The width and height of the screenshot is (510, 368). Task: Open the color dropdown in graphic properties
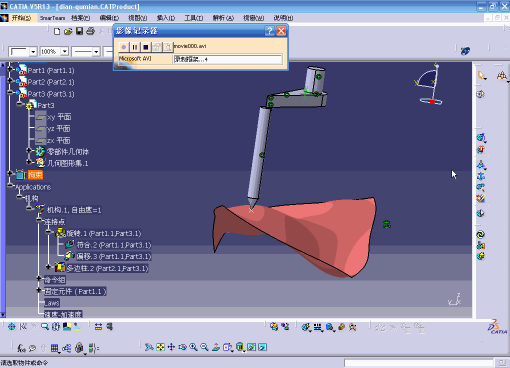pyautogui.click(x=33, y=52)
